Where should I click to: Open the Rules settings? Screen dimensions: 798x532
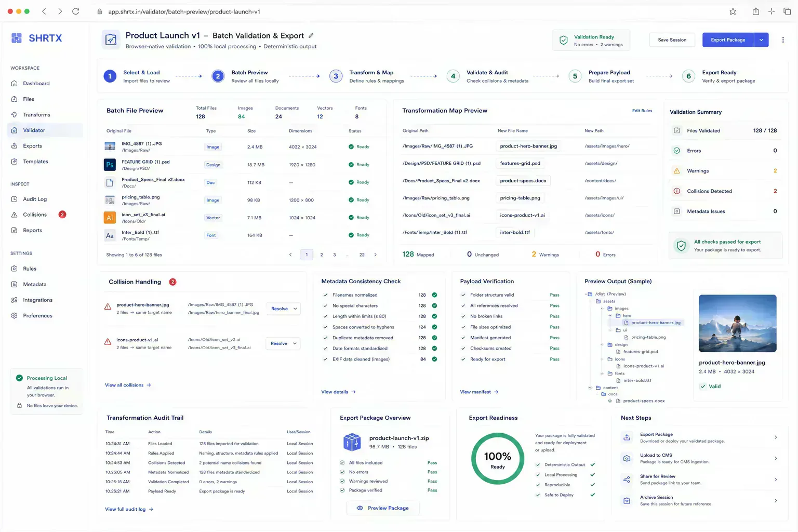coord(30,269)
